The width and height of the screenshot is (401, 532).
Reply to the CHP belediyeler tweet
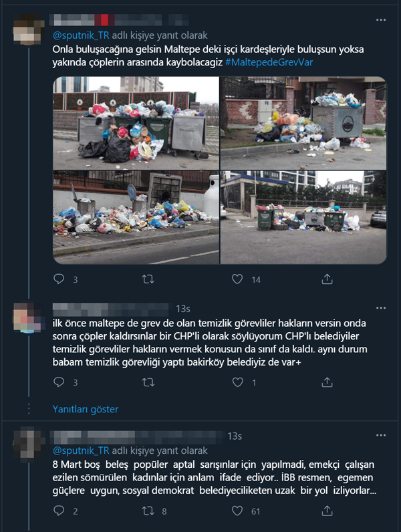pos(59,382)
